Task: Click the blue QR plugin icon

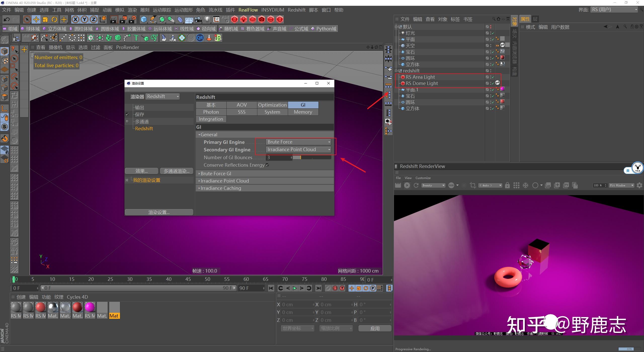Action: point(200,38)
